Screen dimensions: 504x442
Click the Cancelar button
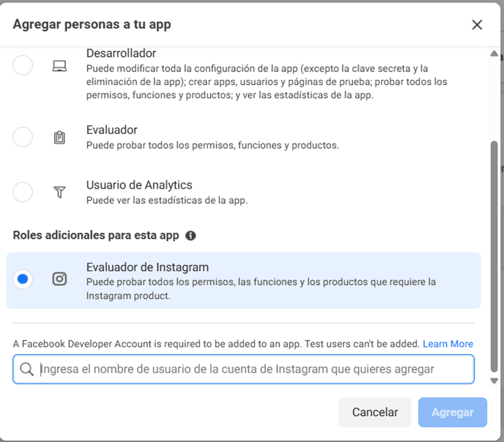375,412
